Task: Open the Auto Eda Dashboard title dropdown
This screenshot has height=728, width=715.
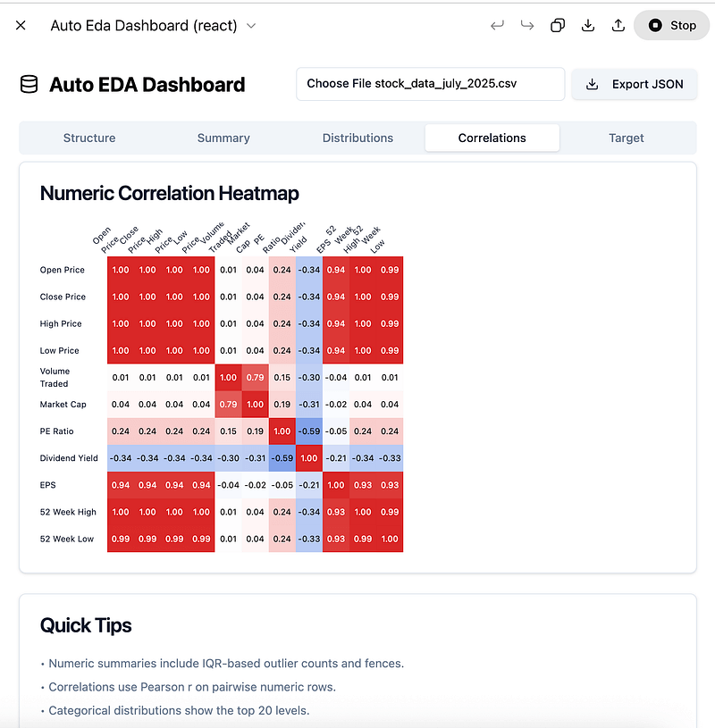Action: click(251, 26)
